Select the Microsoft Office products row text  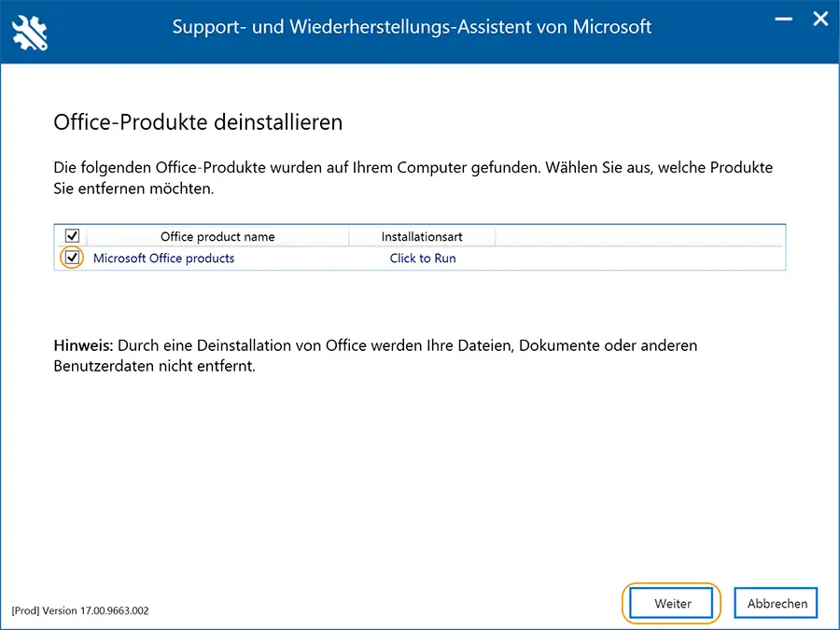point(164,259)
